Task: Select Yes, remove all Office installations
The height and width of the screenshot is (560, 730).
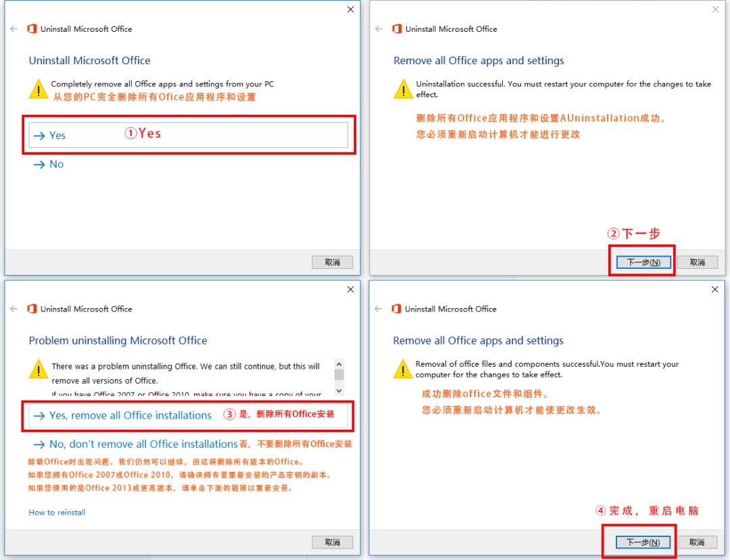Action: click(188, 415)
